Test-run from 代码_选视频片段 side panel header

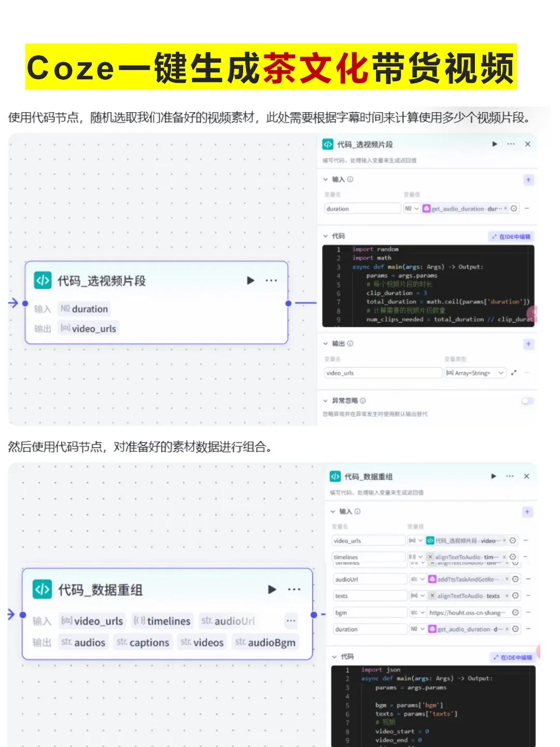[x=495, y=144]
